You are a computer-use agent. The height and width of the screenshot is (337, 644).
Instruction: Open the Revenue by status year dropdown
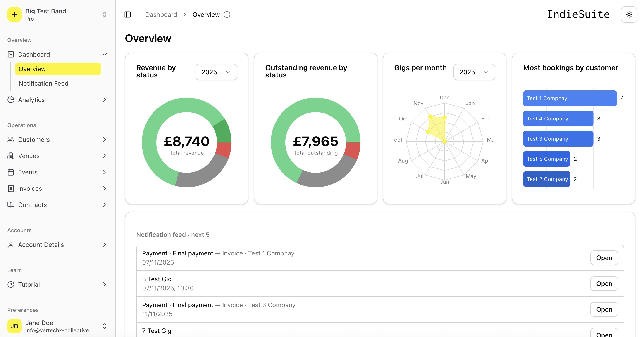[x=216, y=72]
